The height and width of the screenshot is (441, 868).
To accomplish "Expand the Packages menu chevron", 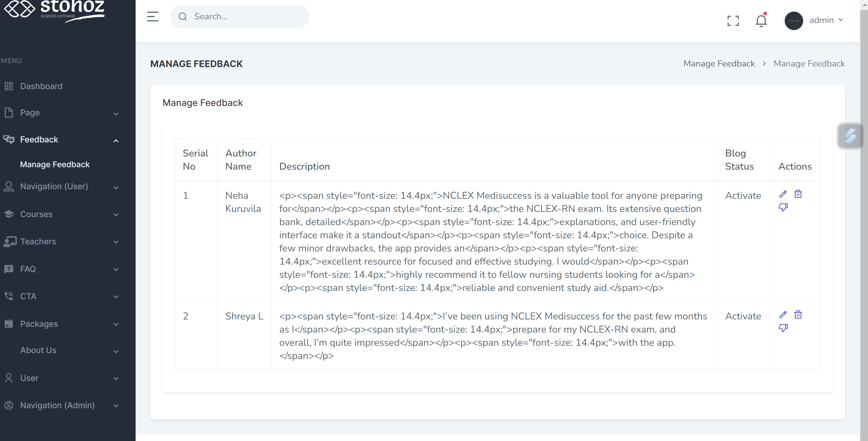I will 116,325.
